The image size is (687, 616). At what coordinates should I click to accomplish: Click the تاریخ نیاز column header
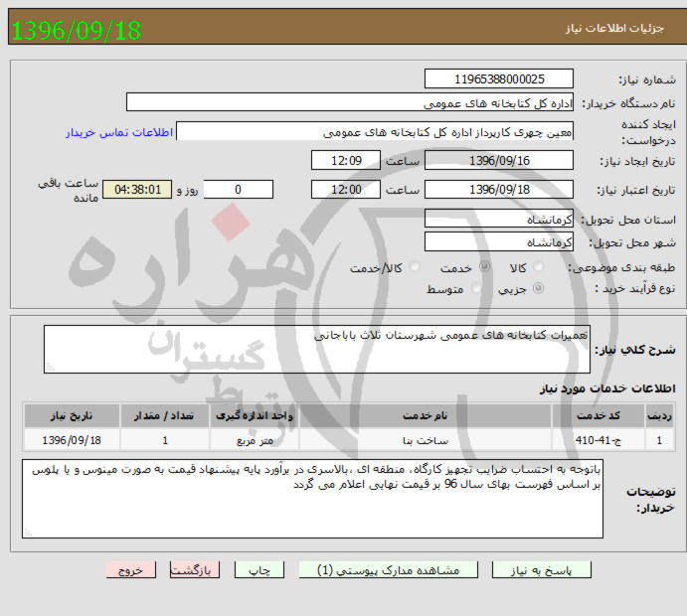click(72, 415)
